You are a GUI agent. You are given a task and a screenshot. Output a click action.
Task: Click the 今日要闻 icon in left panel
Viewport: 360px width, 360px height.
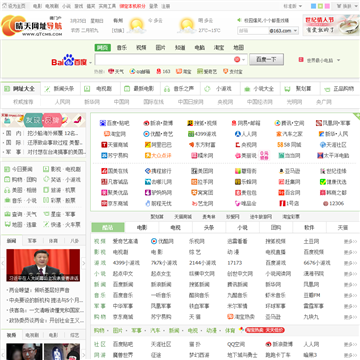[7, 169]
